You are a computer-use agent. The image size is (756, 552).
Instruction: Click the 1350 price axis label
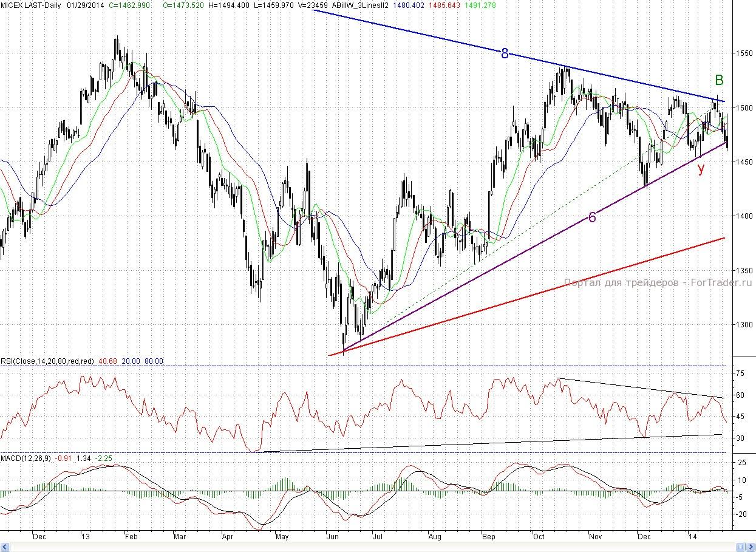(x=744, y=270)
